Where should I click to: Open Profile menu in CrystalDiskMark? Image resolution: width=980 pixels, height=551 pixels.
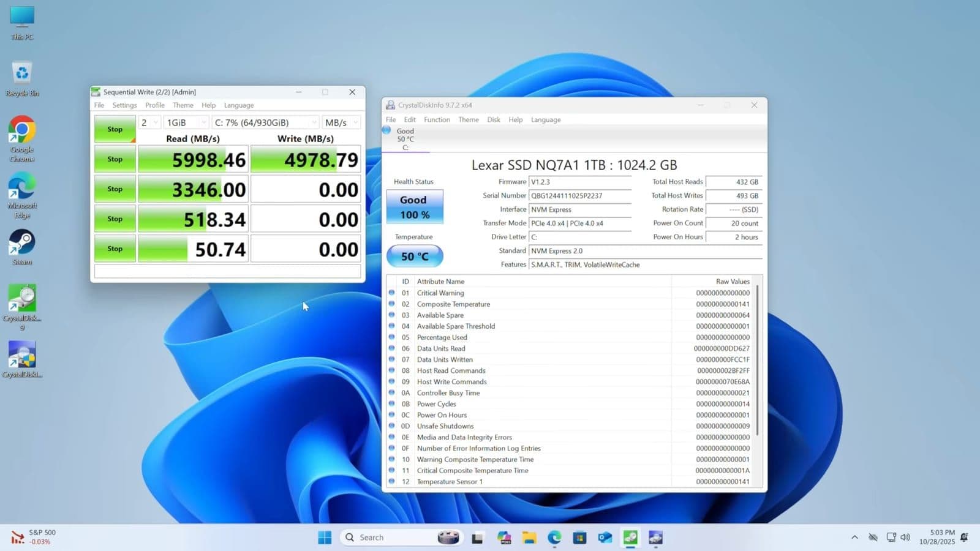155,105
